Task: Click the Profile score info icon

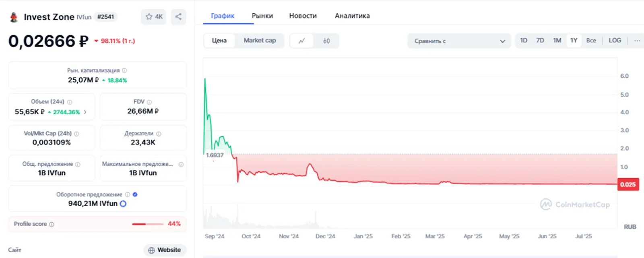Action: (x=52, y=224)
